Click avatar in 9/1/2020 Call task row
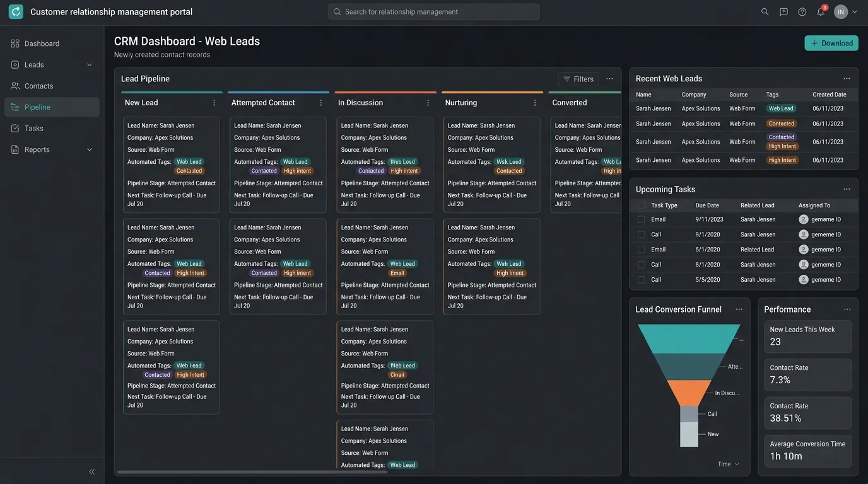Viewport: 868px width, 484px height. pos(804,234)
